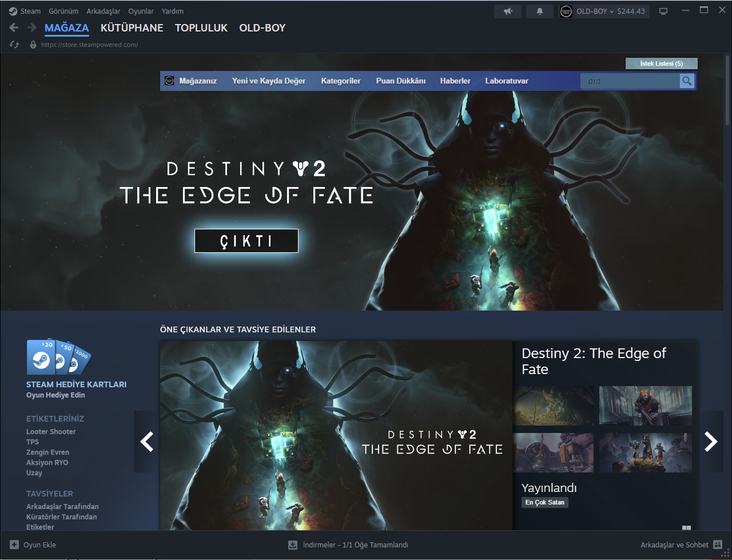Open İndirmeler - 1/1 Öğe Tamamlandı

[356, 545]
